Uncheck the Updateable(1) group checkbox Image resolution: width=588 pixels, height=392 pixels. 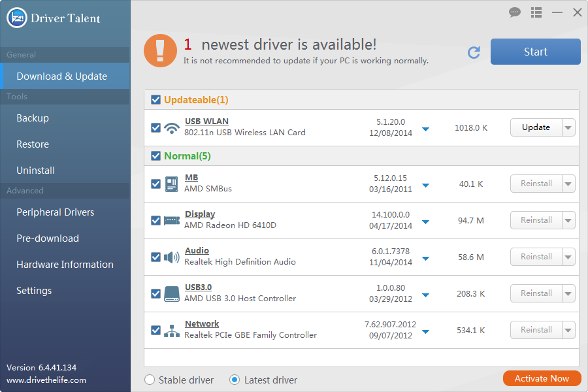(x=155, y=100)
